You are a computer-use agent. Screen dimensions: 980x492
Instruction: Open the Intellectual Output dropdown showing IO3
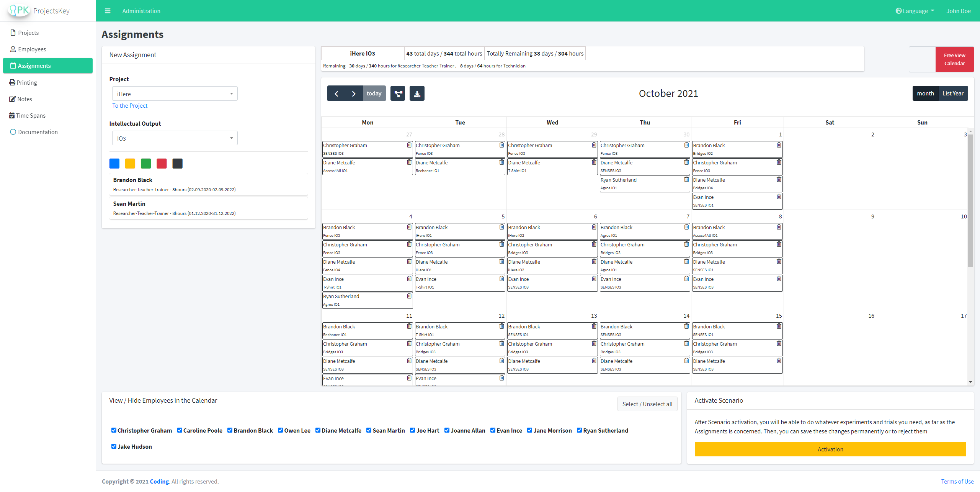175,138
